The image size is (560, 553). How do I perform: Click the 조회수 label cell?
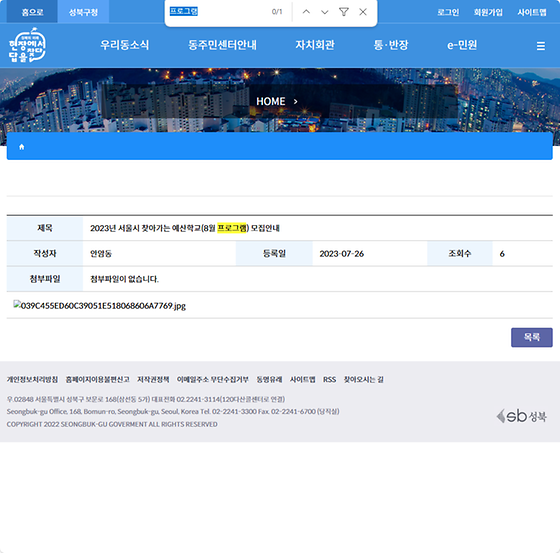460,254
